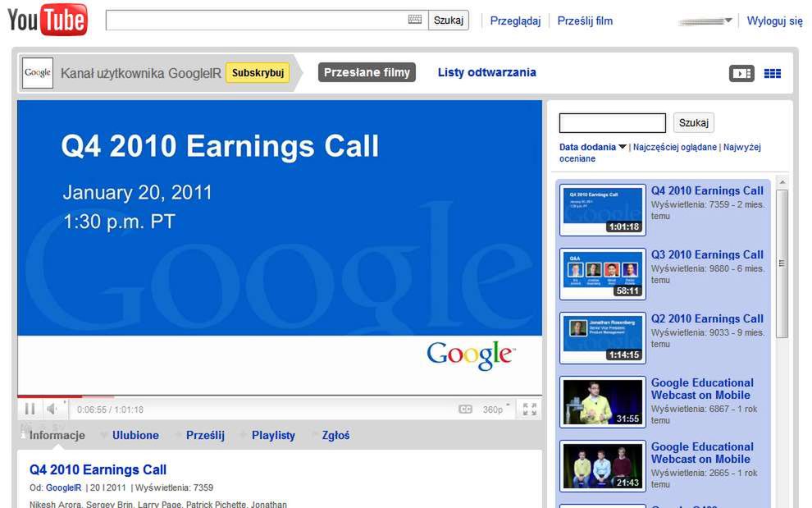Open the Q2 2010 Earnings Call thumbnail
This screenshot has width=812, height=508.
coord(603,338)
